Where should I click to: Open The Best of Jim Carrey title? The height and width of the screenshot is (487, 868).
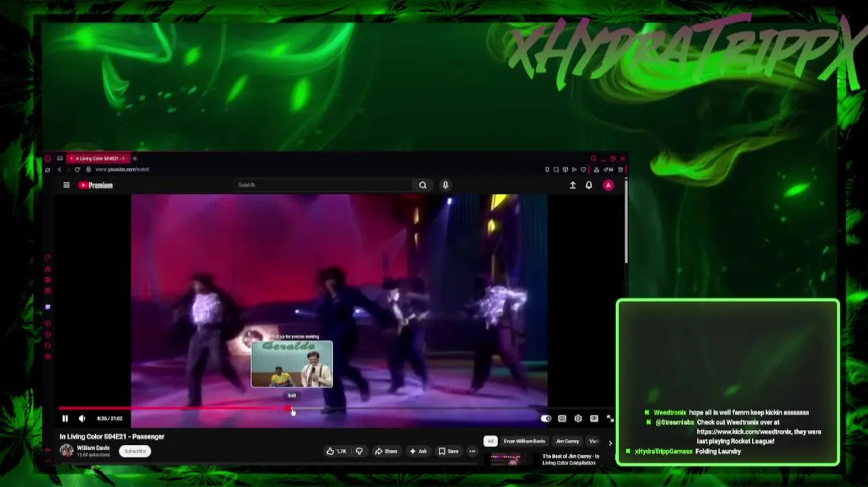tap(571, 459)
